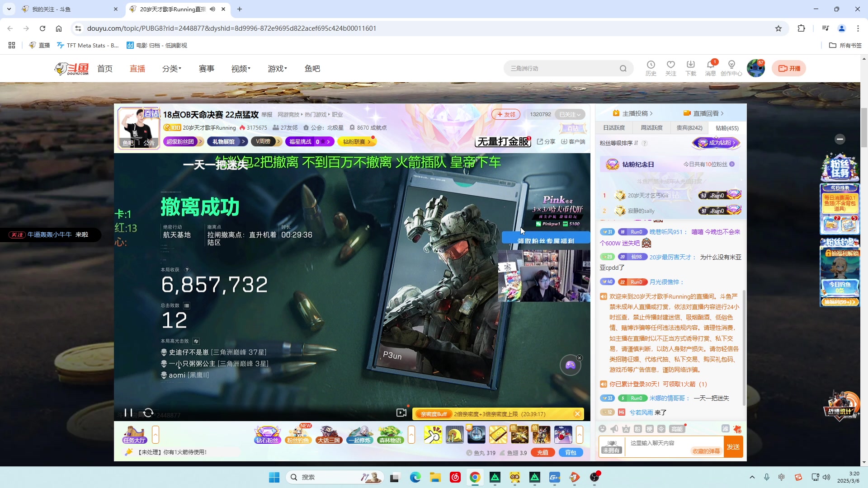
Task: Open 主播投稿 link
Action: click(632, 113)
